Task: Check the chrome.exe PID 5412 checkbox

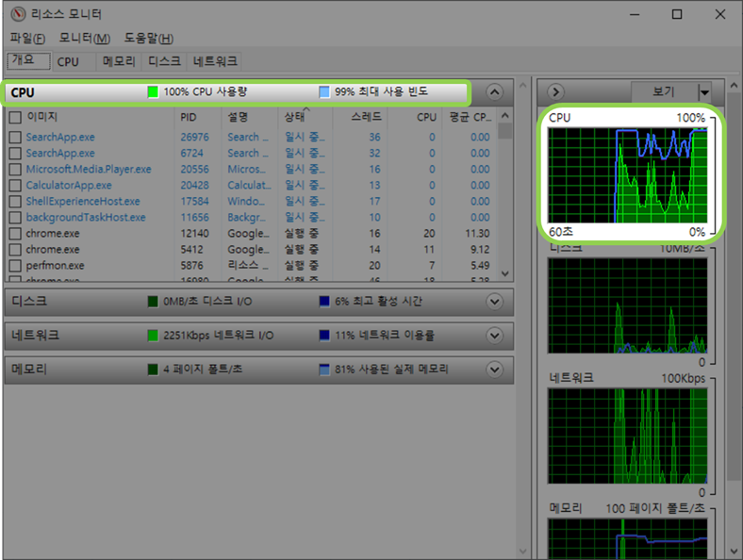Action: tap(15, 250)
